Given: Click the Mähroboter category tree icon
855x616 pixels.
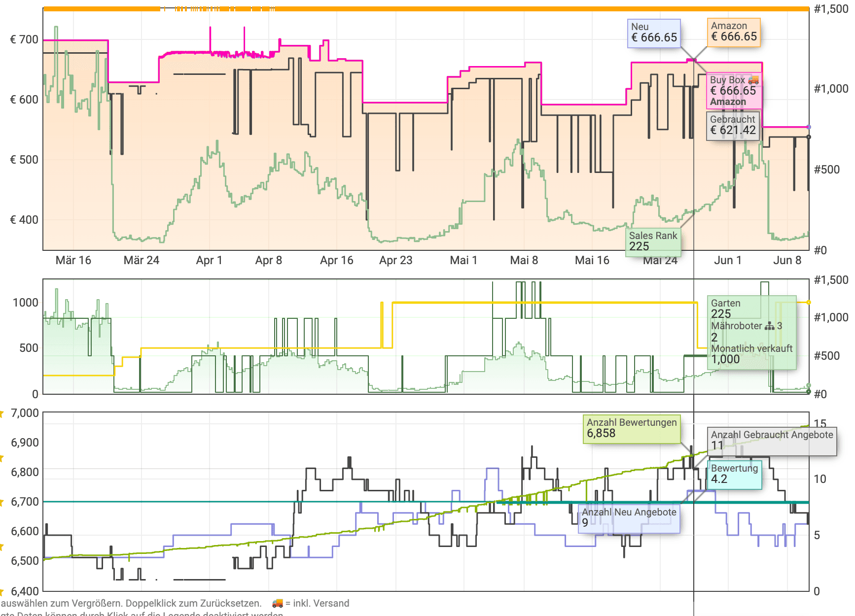Looking at the screenshot, I should [769, 326].
